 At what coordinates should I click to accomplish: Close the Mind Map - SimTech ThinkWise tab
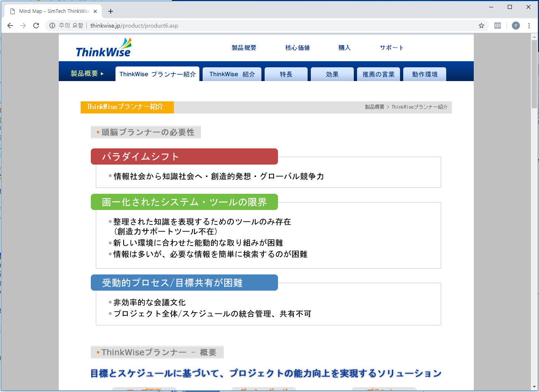(95, 11)
